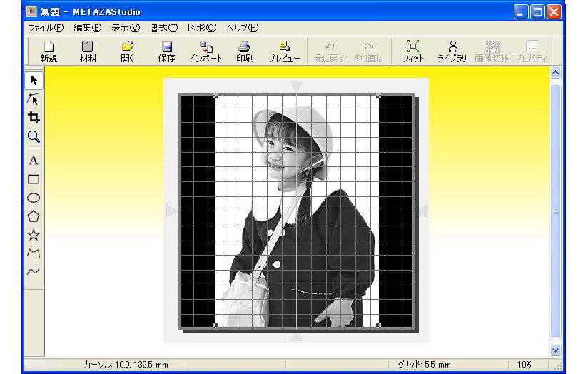Open the ヘルプ(H) menu
Image resolution: width=588 pixels, height=374 pixels.
pyautogui.click(x=243, y=28)
